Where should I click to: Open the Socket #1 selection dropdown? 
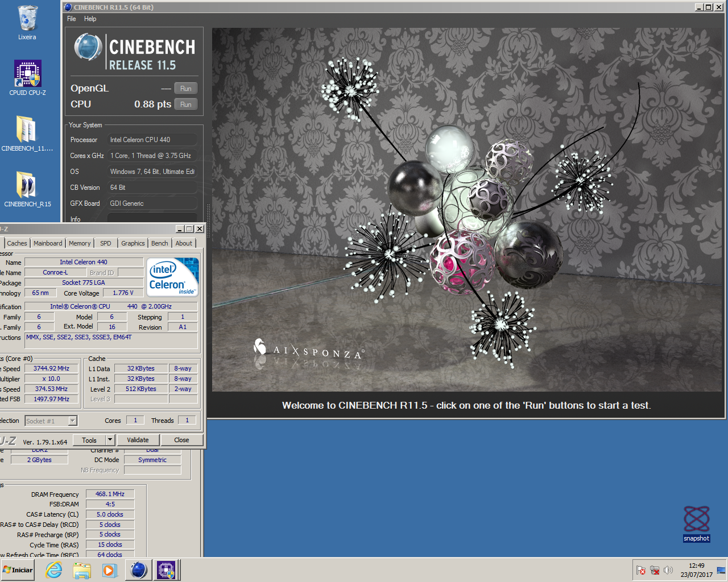(x=51, y=421)
